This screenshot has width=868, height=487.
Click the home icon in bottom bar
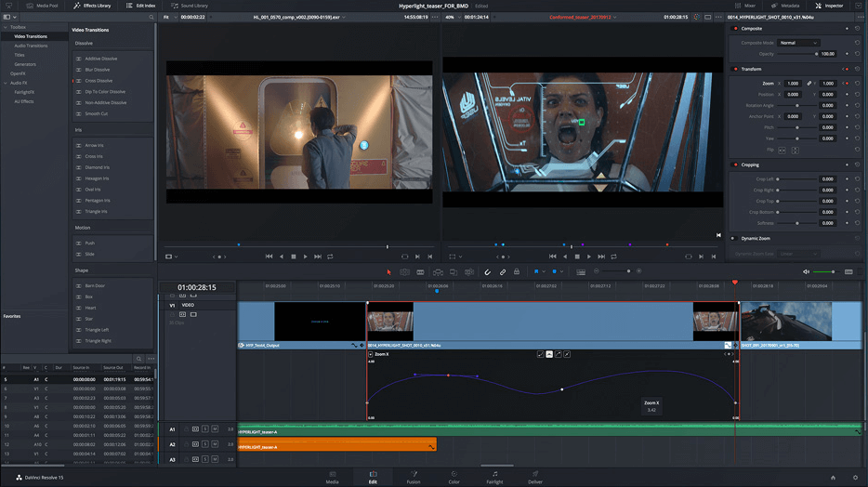(x=832, y=477)
